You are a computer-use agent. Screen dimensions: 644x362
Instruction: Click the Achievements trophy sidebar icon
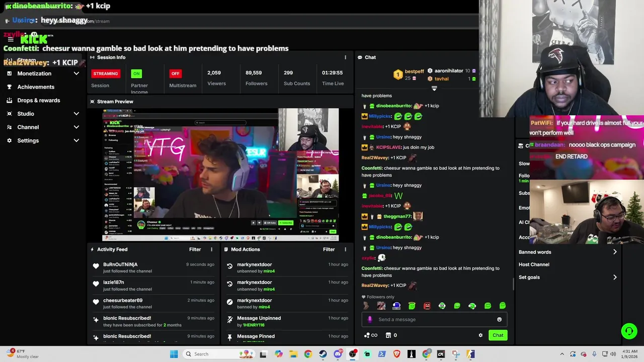coord(9,87)
